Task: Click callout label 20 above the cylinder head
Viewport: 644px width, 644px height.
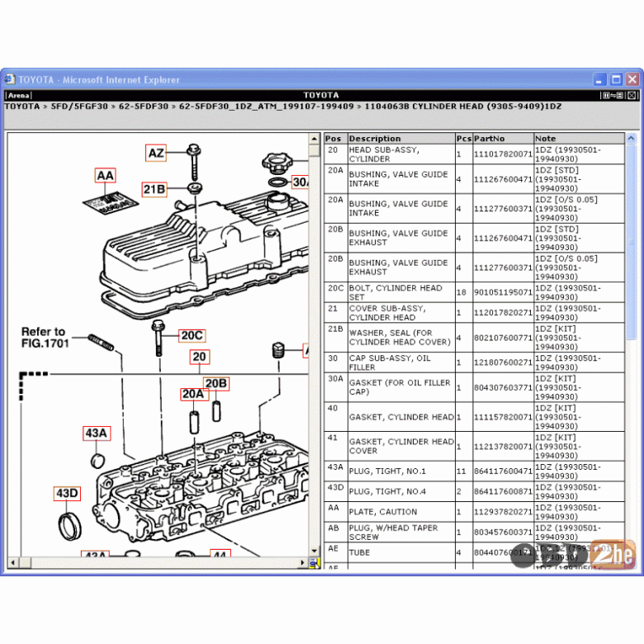Action: tap(199, 357)
